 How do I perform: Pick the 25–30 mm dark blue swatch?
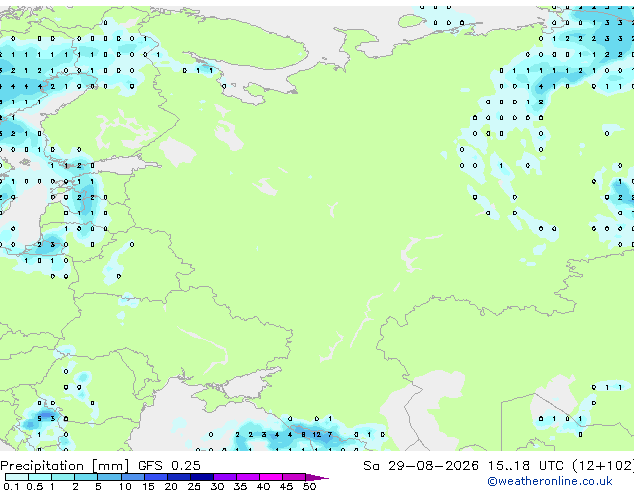pyautogui.click(x=201, y=477)
